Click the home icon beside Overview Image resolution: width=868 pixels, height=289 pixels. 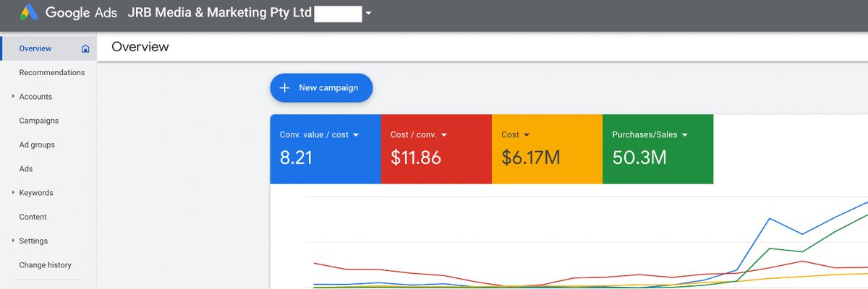85,49
